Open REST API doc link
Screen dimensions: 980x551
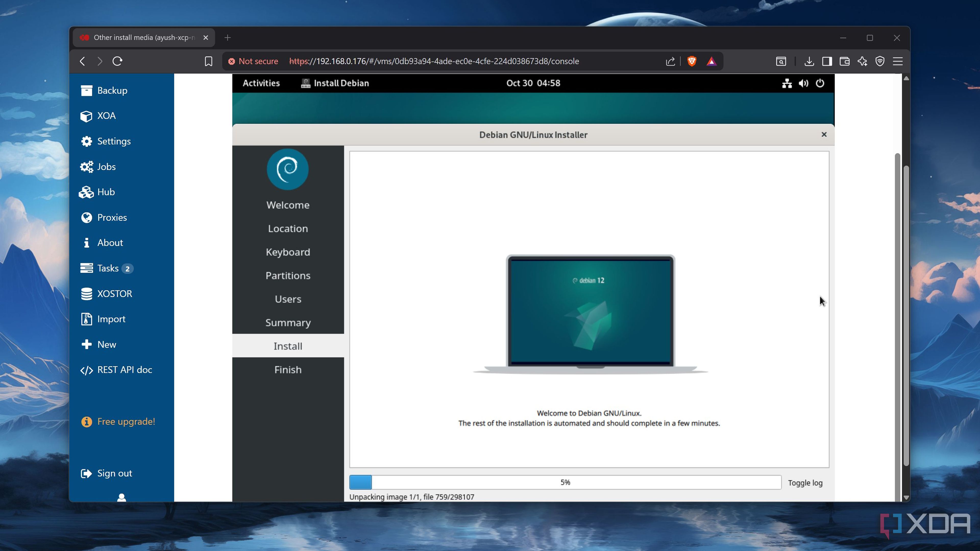click(x=116, y=370)
